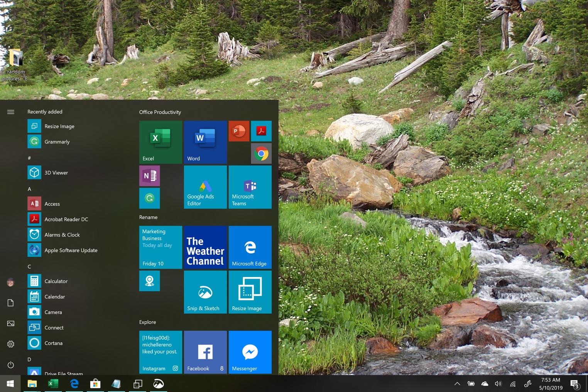Click the A letter header
This screenshot has height=392, width=588.
[x=29, y=189]
